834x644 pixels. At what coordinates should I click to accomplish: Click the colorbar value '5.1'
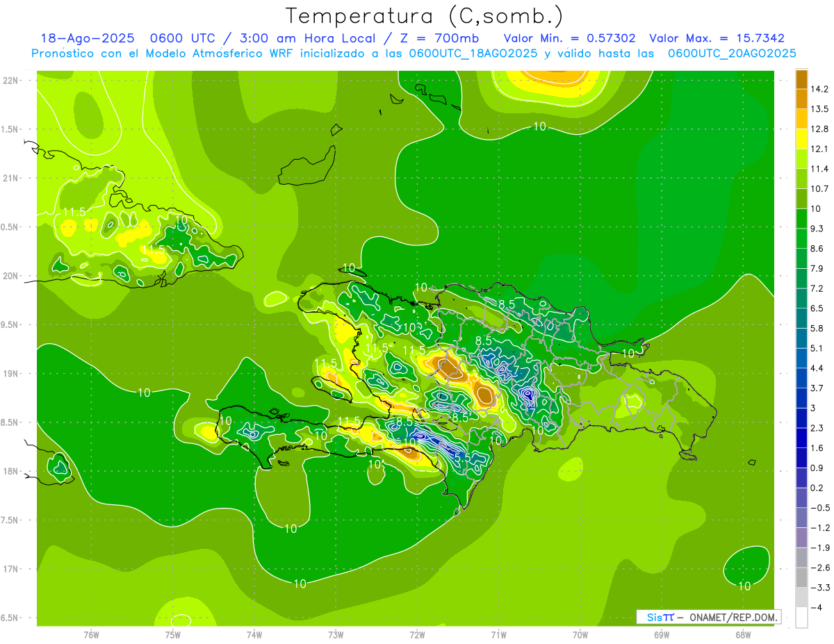click(818, 348)
